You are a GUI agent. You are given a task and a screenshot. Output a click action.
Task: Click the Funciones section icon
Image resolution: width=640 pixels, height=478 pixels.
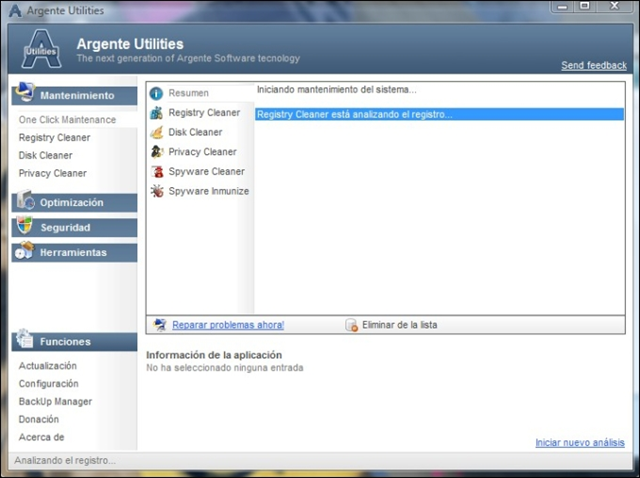coord(24,338)
